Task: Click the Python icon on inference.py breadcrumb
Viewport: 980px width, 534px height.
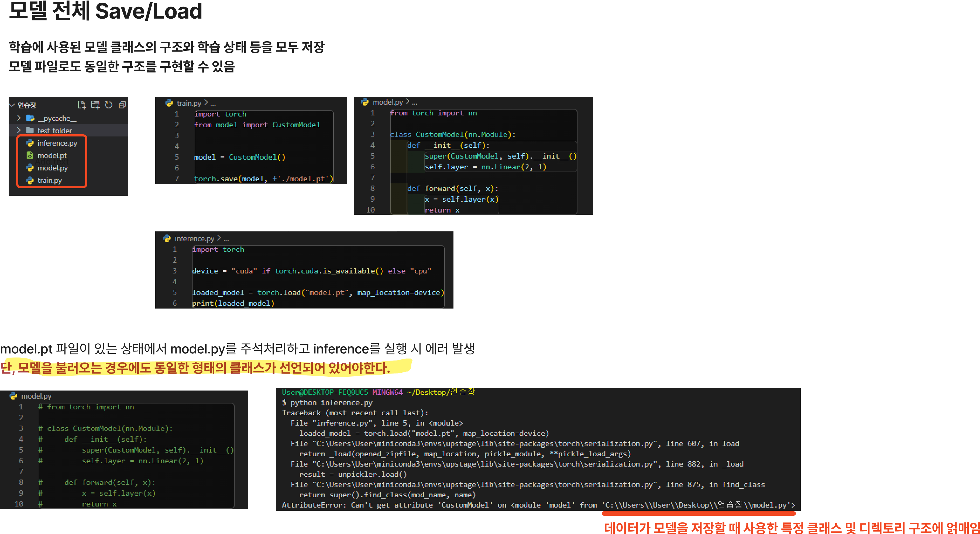Action: tap(167, 238)
